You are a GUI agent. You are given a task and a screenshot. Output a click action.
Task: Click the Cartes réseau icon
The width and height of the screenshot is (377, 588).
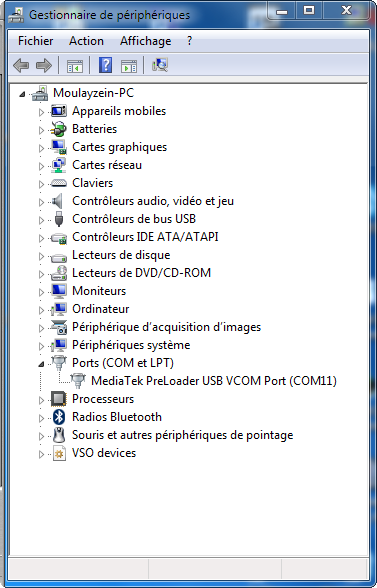tap(59, 165)
